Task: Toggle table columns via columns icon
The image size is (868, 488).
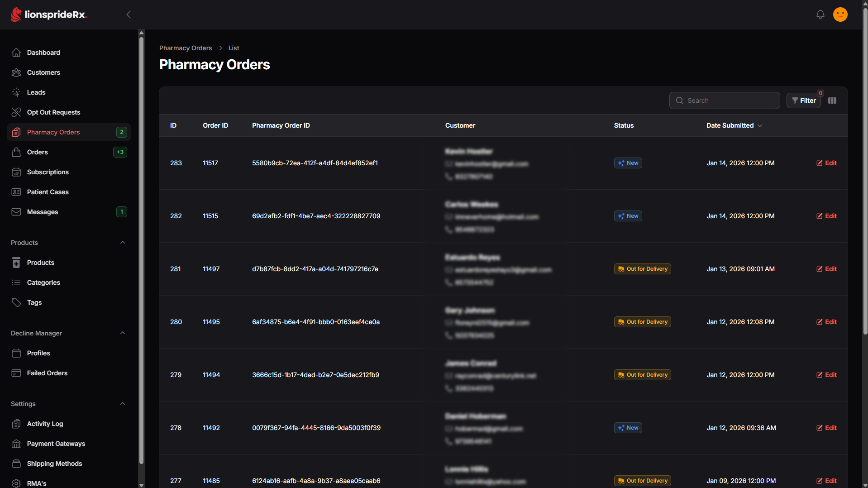Action: coord(832,100)
